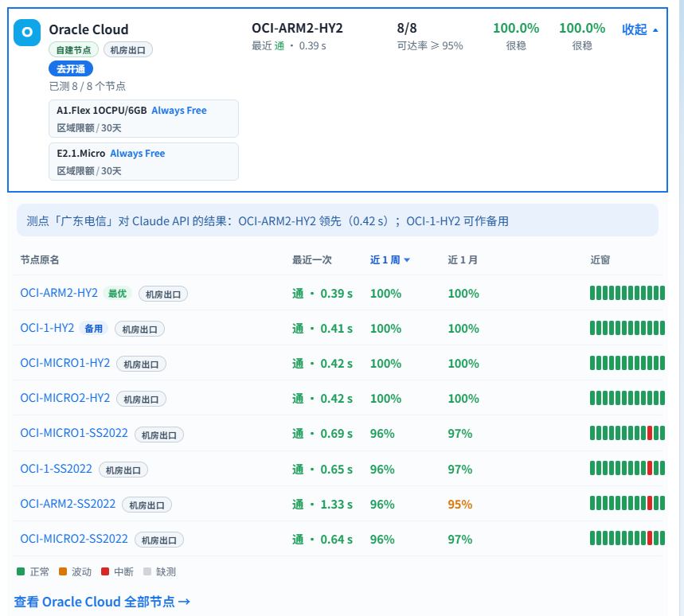The height and width of the screenshot is (616, 684).
Task: Click the 已测 8 / 8 个节点 text
Action: click(88, 86)
